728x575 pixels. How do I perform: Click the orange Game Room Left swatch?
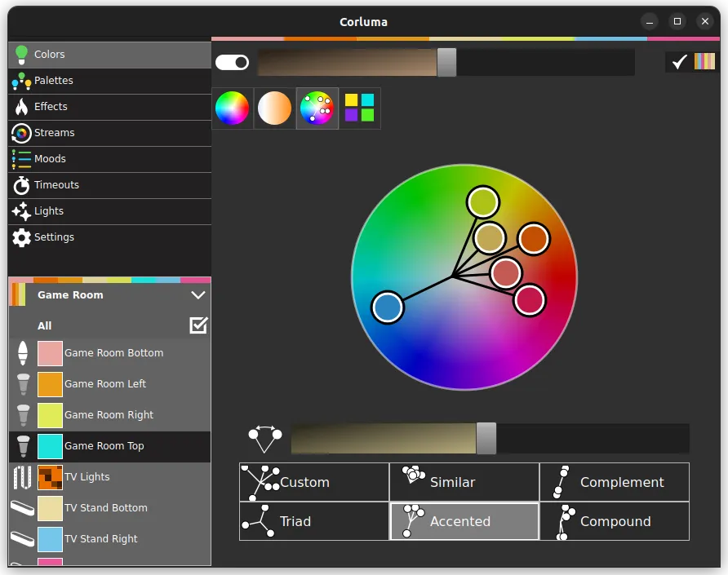pyautogui.click(x=50, y=385)
